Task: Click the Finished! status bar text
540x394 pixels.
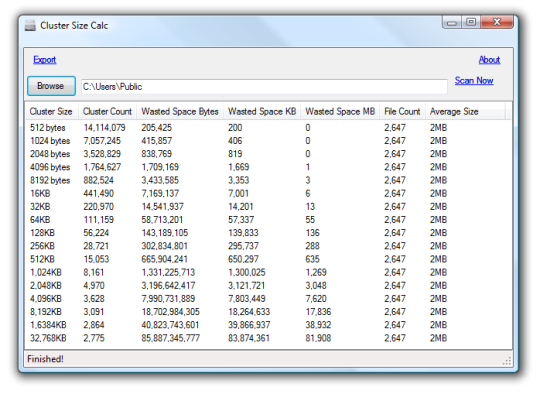Action: (x=45, y=359)
